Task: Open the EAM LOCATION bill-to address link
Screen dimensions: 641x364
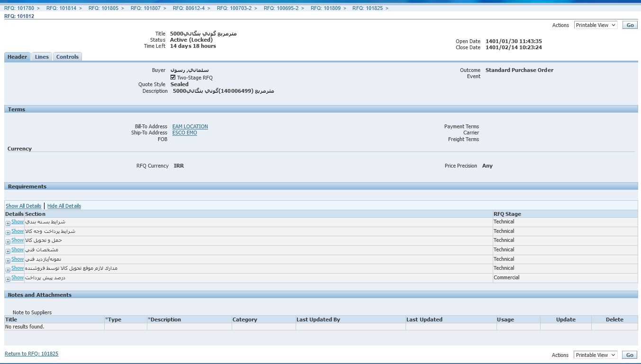Action: pyautogui.click(x=190, y=126)
